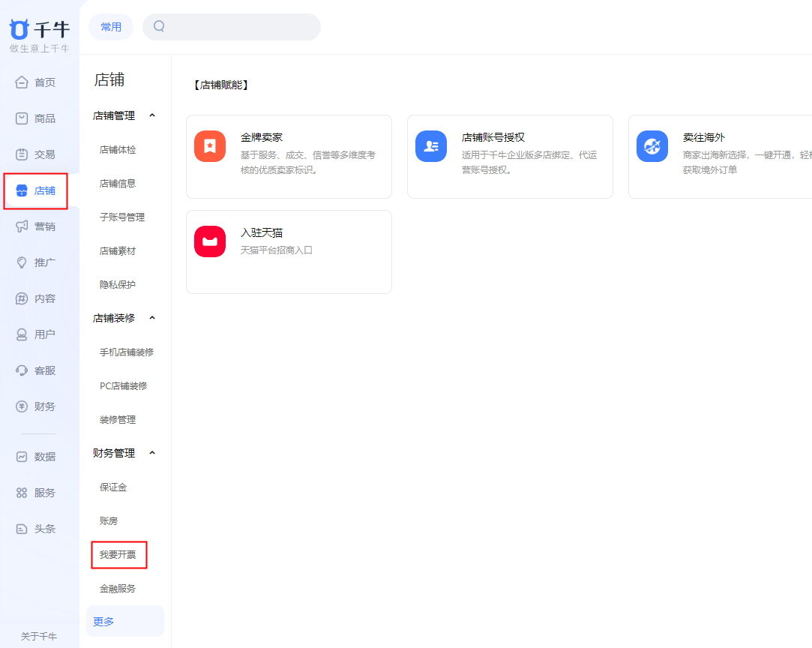The width and height of the screenshot is (812, 648).
Task: Open 财务 finance yen icon
Action: 21,406
